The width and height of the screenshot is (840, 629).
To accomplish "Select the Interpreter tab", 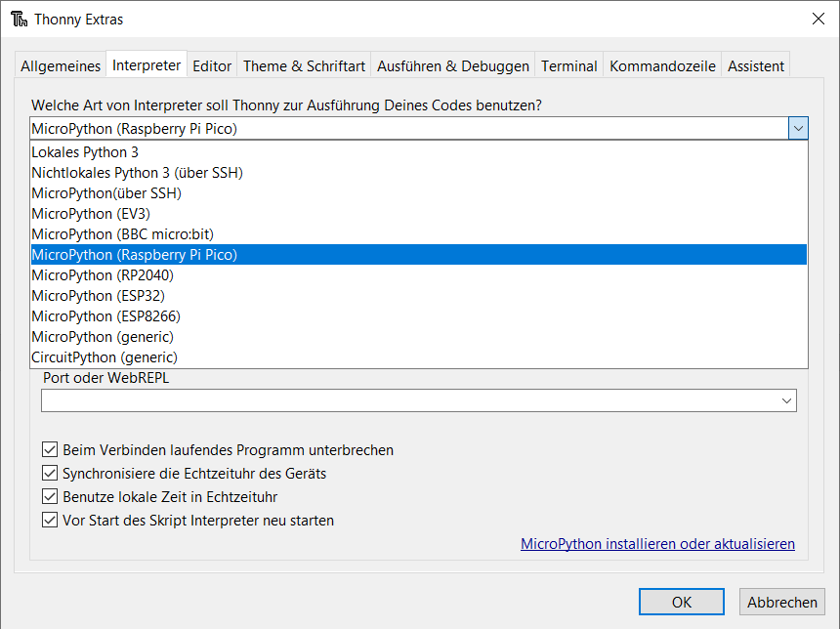I will (147, 64).
